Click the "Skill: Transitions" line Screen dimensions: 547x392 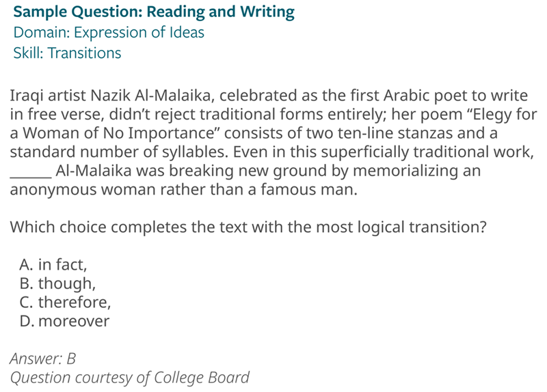pos(67,53)
